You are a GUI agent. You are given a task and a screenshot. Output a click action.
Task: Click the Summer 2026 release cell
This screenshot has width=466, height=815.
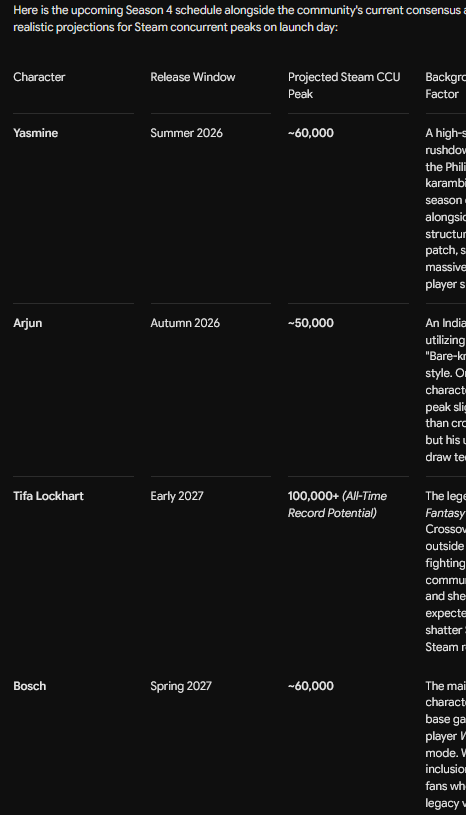click(x=187, y=133)
